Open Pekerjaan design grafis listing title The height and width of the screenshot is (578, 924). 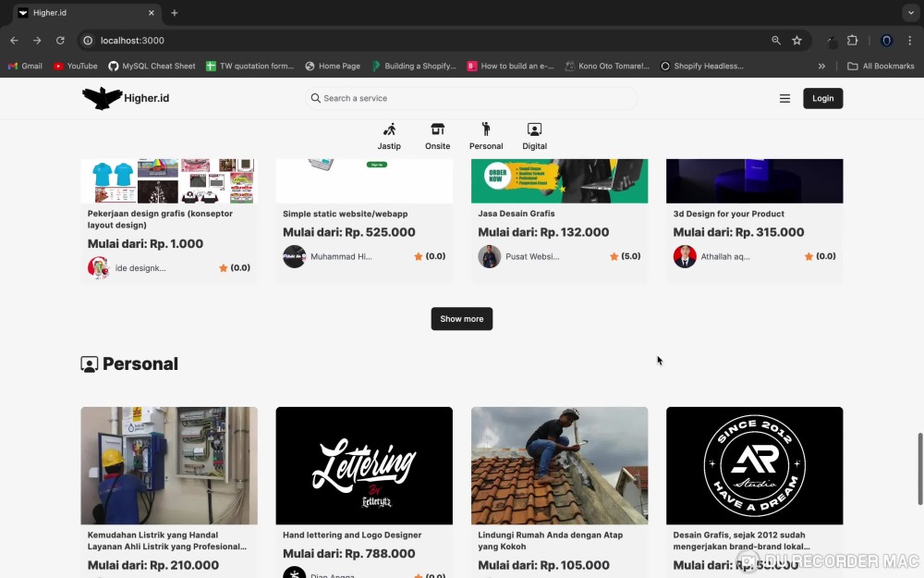pos(160,219)
